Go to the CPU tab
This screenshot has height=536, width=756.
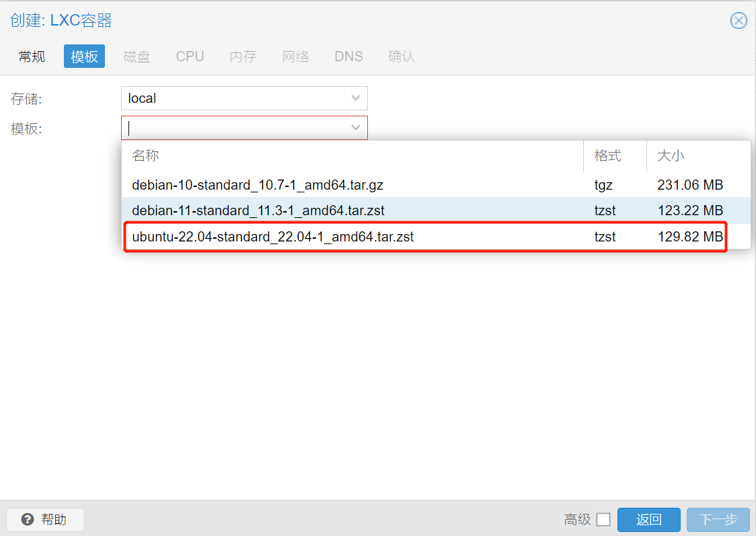click(190, 56)
